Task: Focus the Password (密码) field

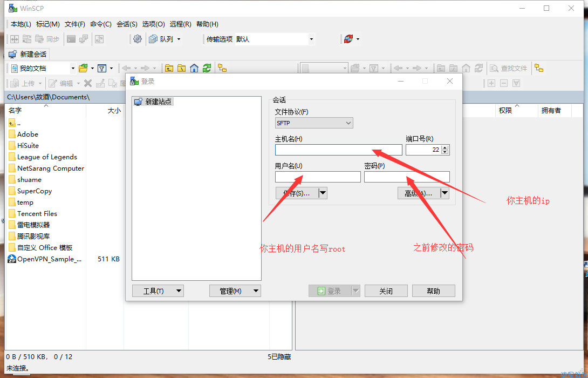Action: pyautogui.click(x=407, y=177)
